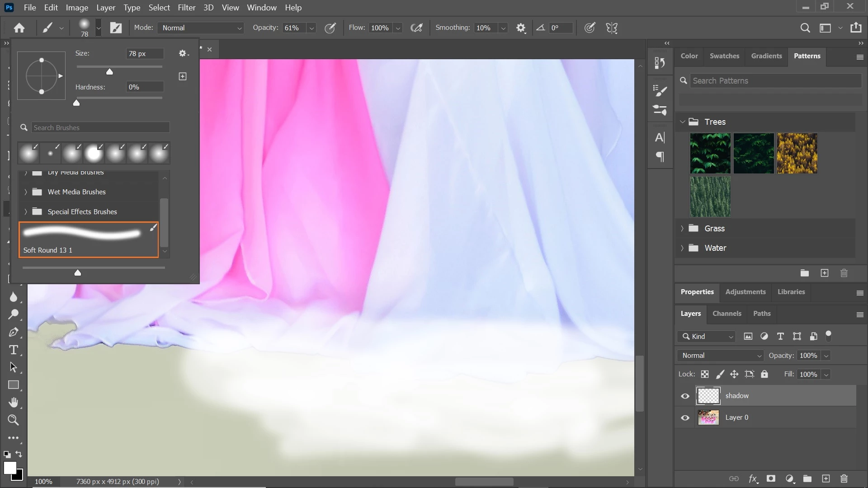Select the Type tool
This screenshot has width=868, height=488.
(x=14, y=350)
